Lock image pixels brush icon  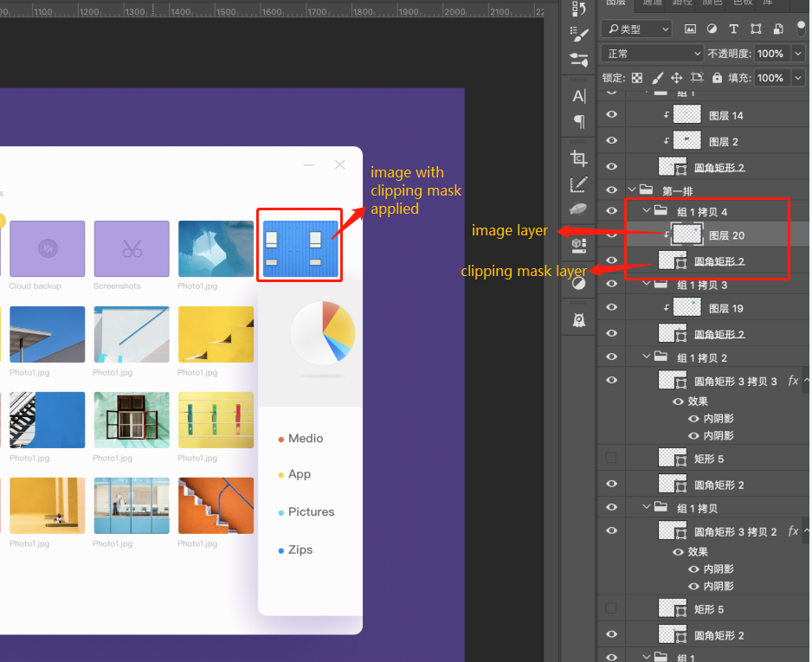[x=657, y=78]
